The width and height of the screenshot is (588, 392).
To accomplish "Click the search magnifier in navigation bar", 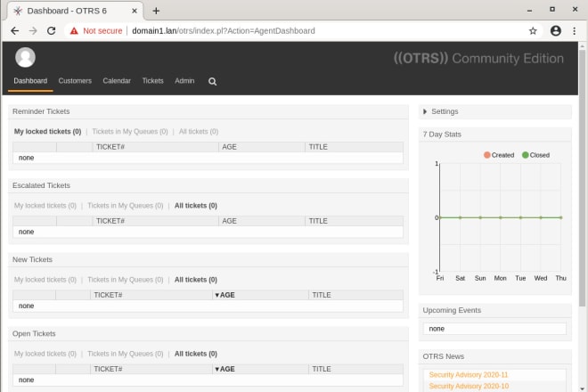I will pyautogui.click(x=212, y=81).
